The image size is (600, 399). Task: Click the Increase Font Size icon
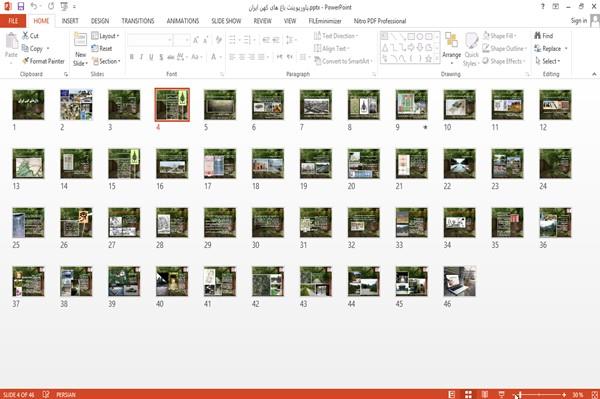(x=196, y=40)
